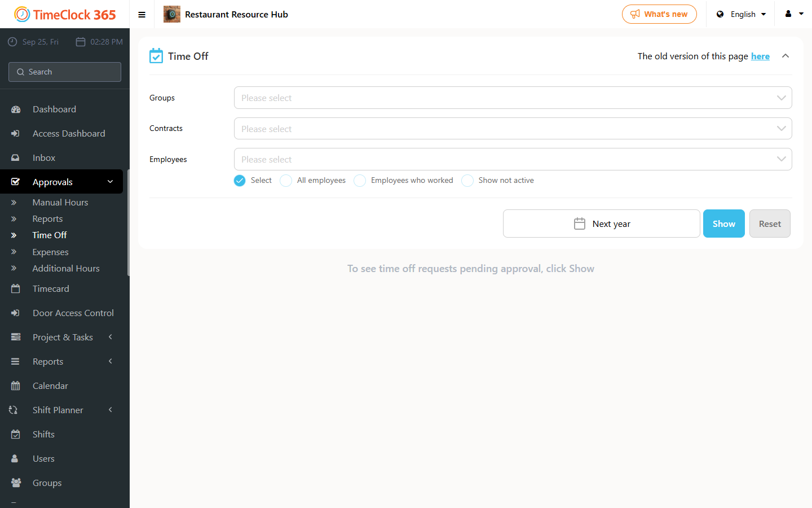
Task: Click the TimeClock 365 logo
Action: click(x=65, y=14)
